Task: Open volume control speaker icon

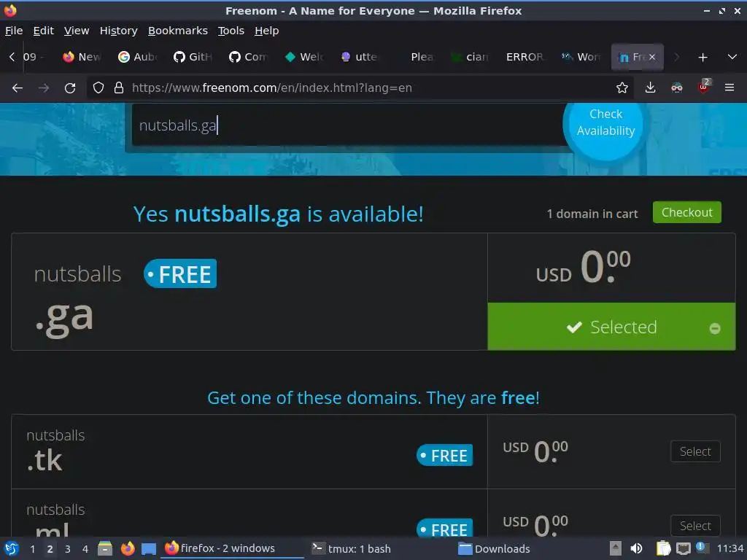Action: point(636,548)
